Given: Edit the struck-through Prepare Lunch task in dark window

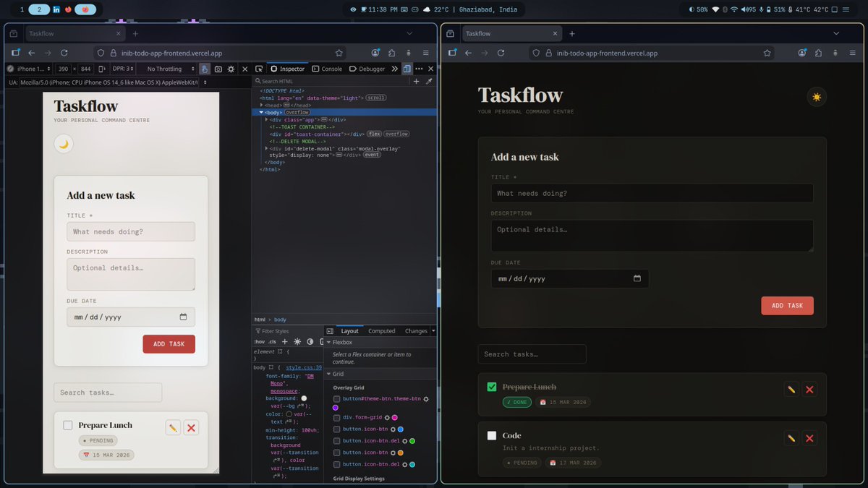Looking at the screenshot, I should click(x=791, y=390).
